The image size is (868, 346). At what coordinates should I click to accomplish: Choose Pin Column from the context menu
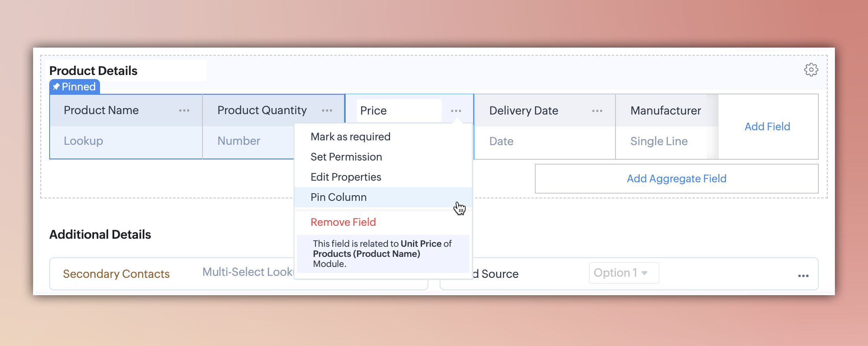coord(338,197)
